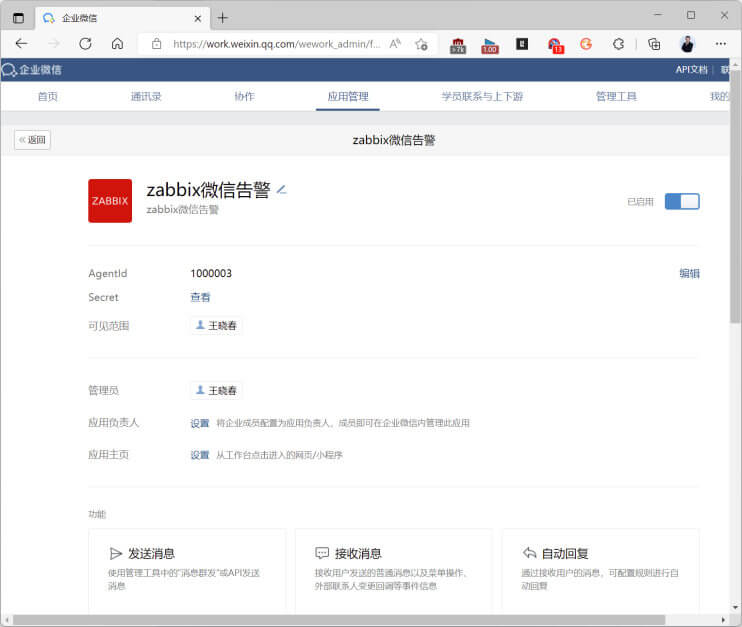
Task: Go back with browser back arrow
Action: pos(21,44)
